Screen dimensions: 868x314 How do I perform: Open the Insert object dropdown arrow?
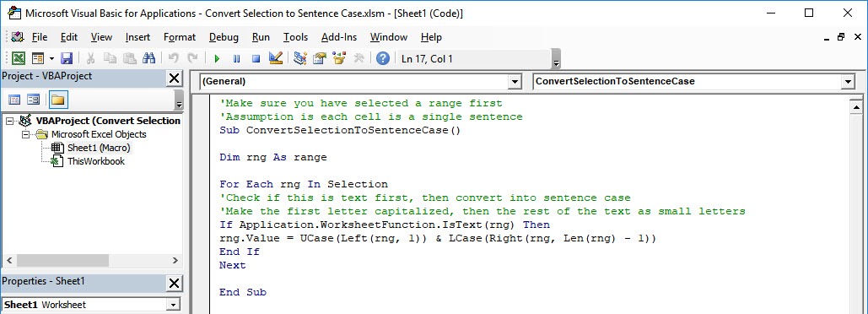click(51, 58)
